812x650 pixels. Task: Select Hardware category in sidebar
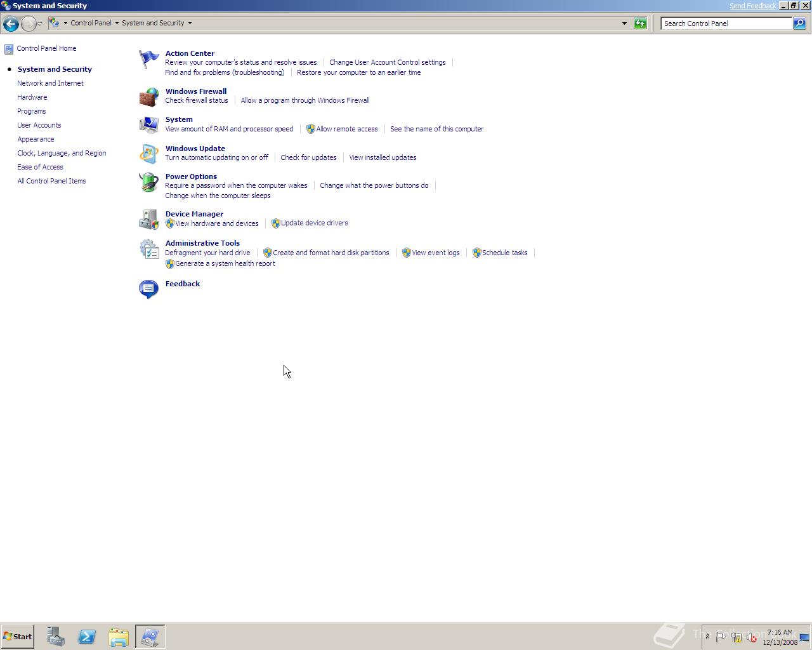[x=32, y=97]
